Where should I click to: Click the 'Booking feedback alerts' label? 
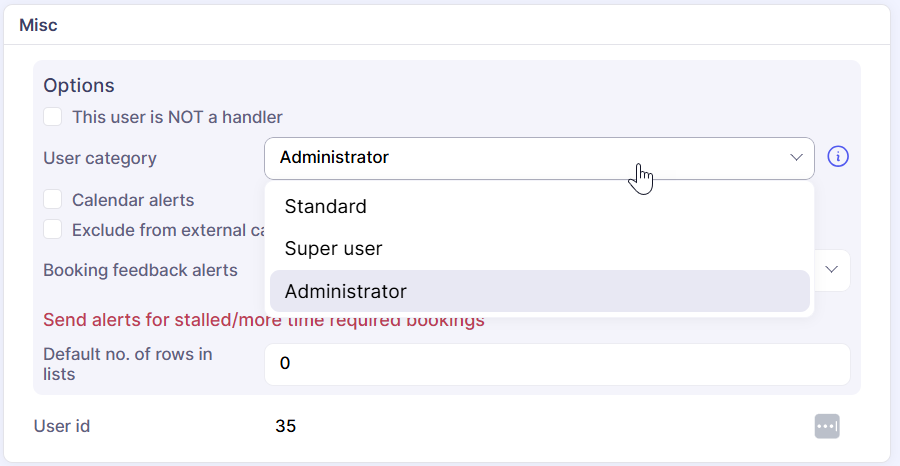pyautogui.click(x=140, y=270)
